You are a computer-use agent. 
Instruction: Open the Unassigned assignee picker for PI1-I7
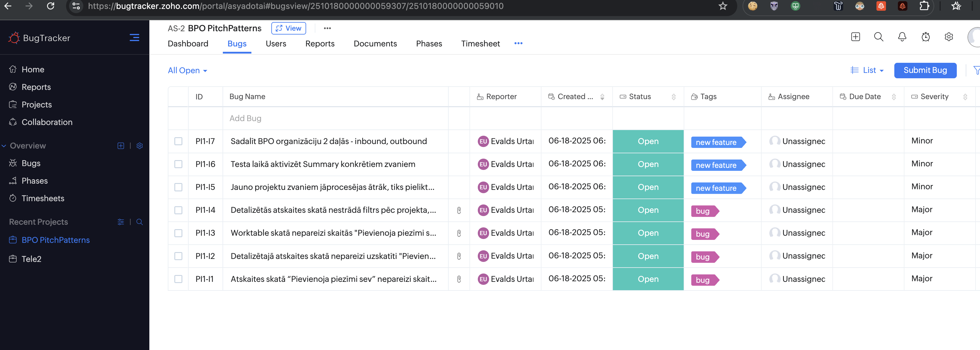tap(797, 142)
